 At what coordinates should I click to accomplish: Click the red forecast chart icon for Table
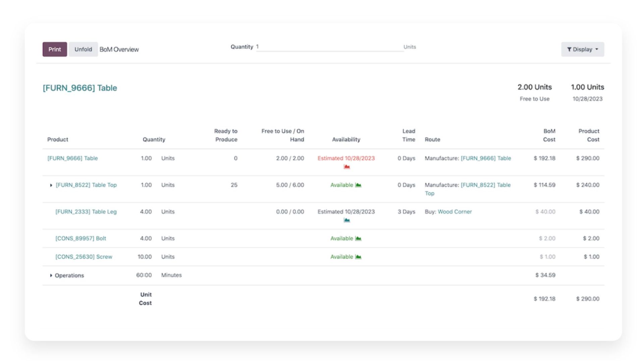tap(347, 167)
